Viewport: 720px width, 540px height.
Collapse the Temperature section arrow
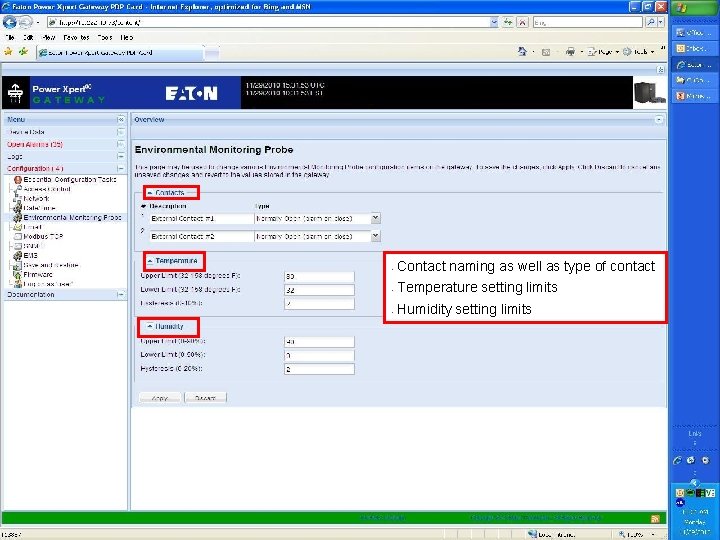(x=150, y=261)
